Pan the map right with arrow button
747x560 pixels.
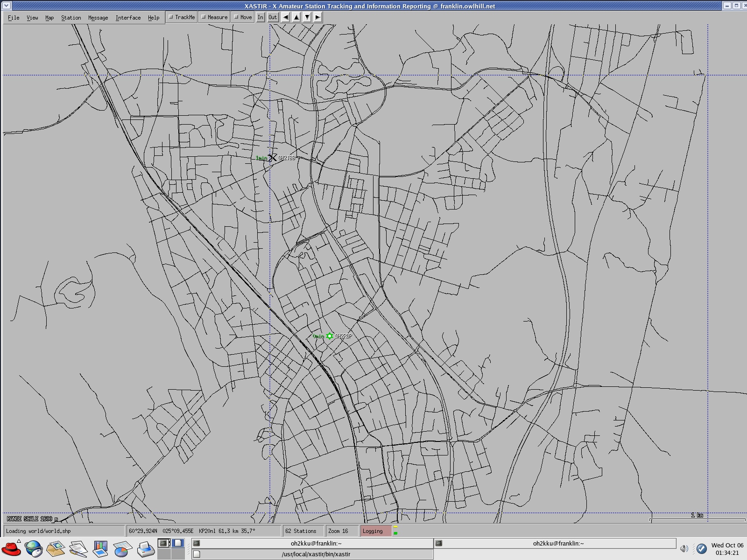(317, 17)
